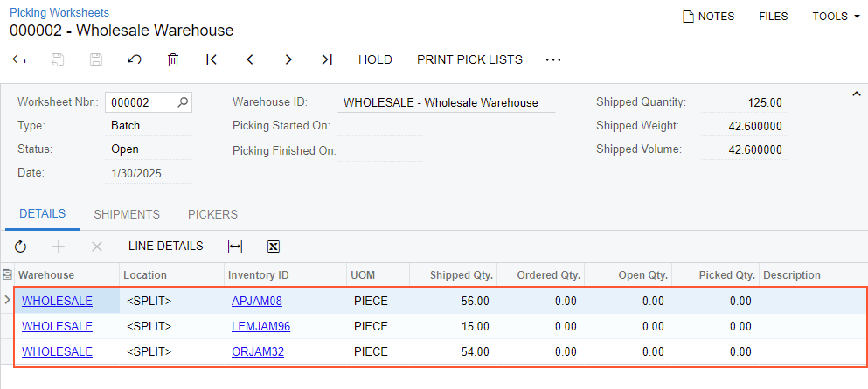Screen dimensions: 868x389
Task: Click the back arrow icon
Action: point(19,59)
